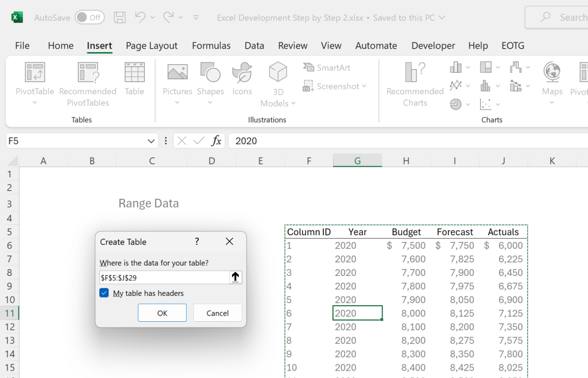Viewport: 588px width, 378px height.
Task: Click the Screenshot button
Action: (x=335, y=86)
